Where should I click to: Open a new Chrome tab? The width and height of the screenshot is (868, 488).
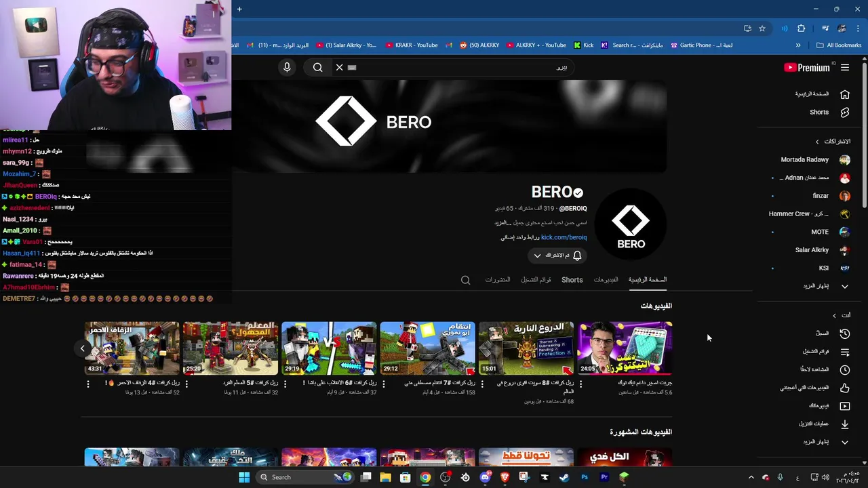239,9
